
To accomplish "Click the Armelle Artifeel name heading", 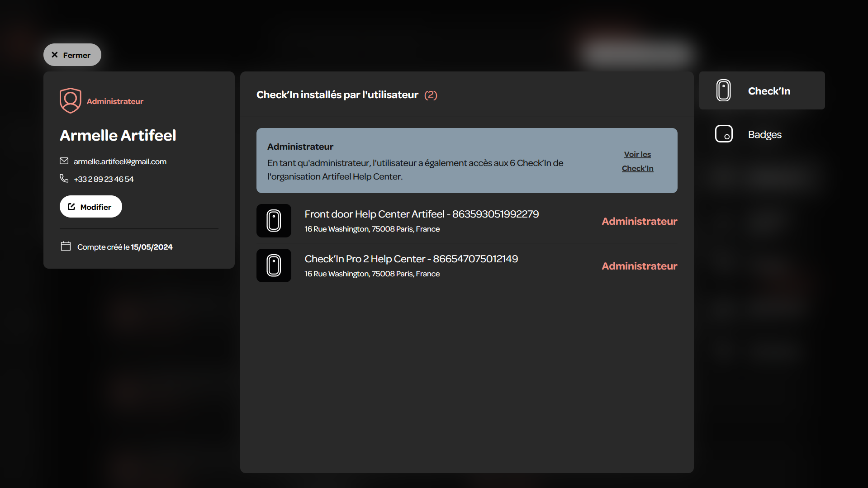I will (118, 135).
